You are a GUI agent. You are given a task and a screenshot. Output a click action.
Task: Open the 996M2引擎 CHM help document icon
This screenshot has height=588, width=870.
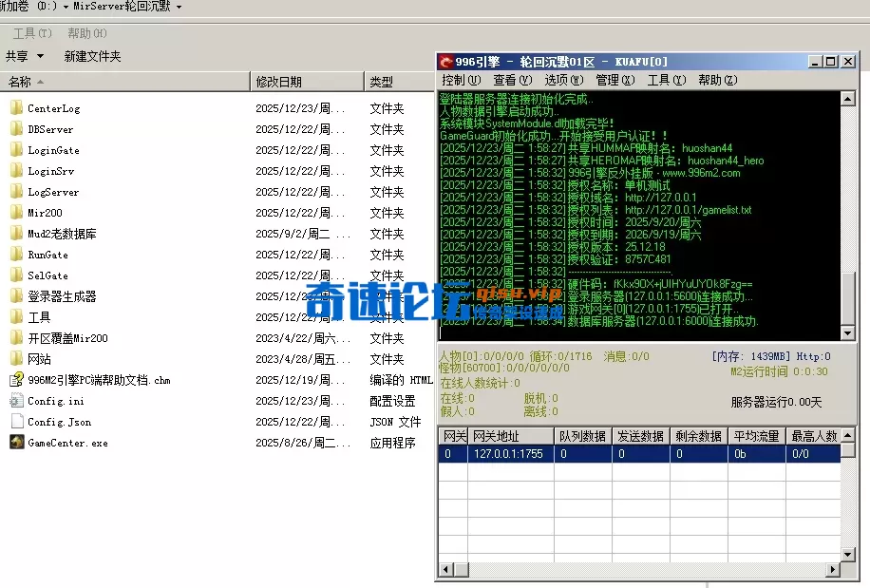[16, 380]
